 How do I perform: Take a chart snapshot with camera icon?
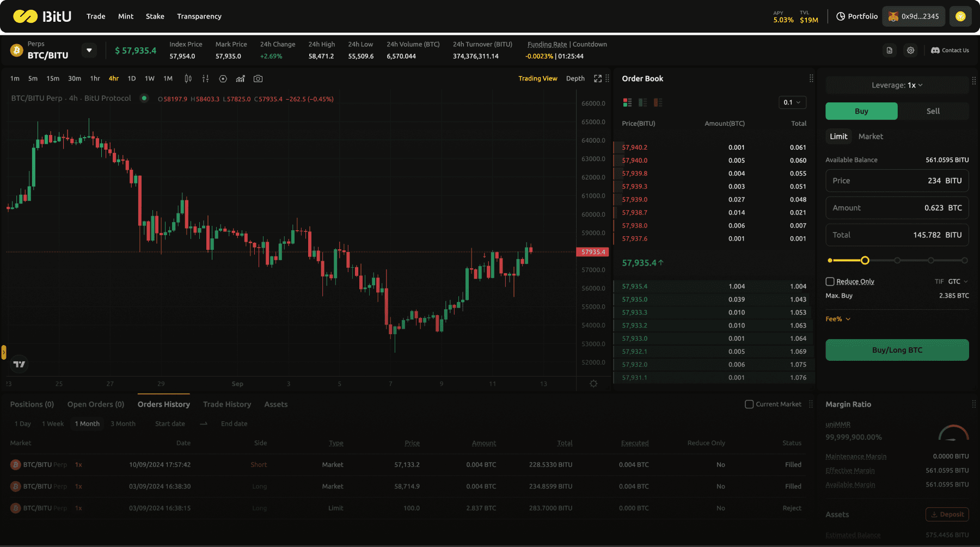[258, 79]
